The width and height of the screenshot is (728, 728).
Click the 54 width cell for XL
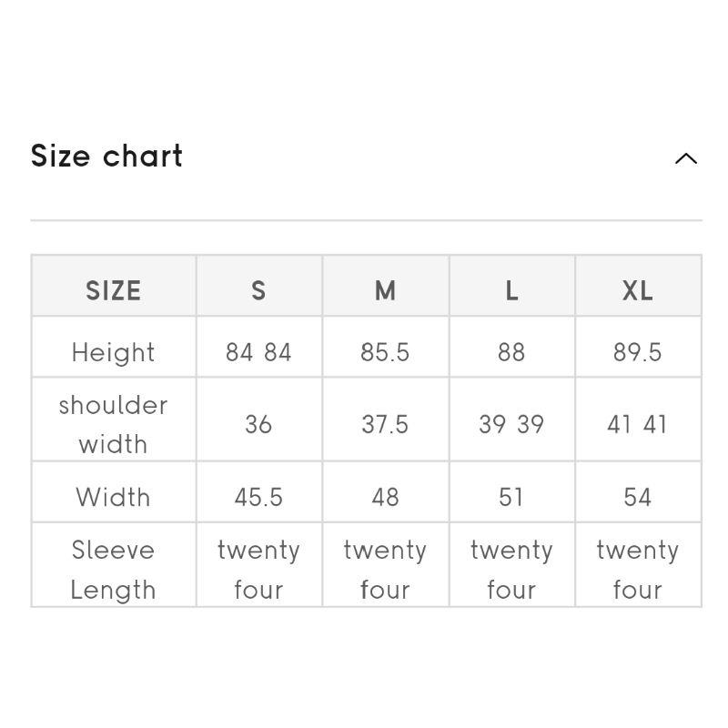(638, 497)
